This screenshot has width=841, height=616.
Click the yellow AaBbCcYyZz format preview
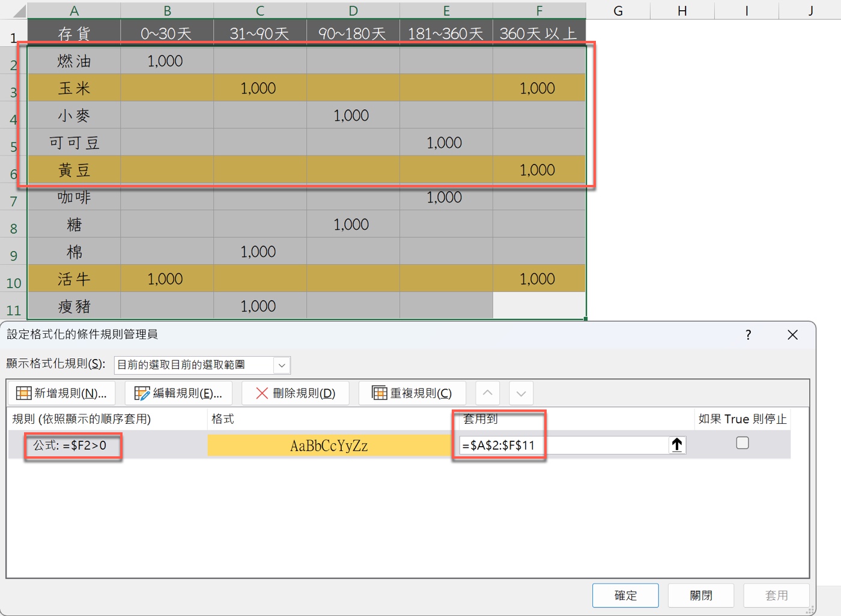pyautogui.click(x=329, y=445)
